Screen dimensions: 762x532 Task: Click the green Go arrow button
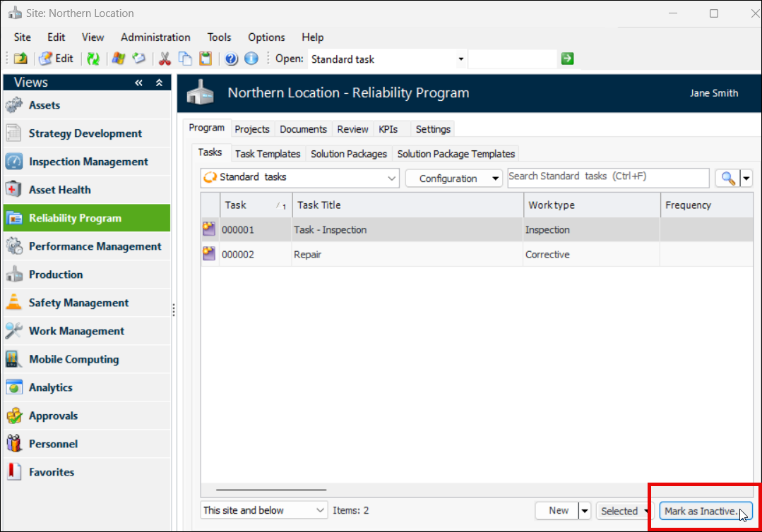567,59
